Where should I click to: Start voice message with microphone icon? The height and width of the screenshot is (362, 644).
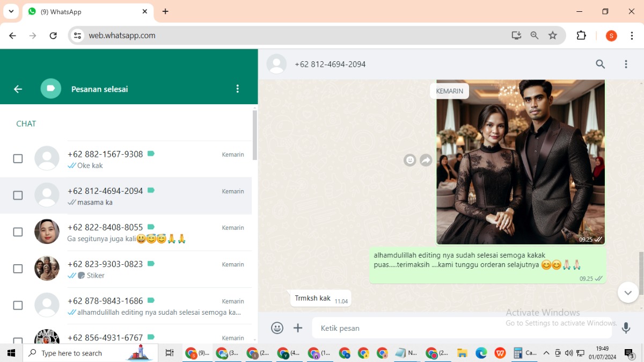click(x=626, y=328)
